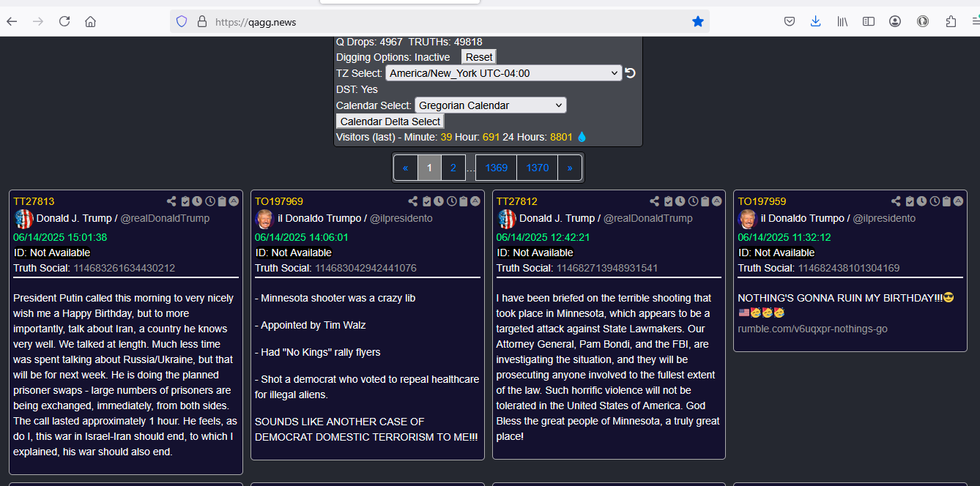Click the tracking protection shield icon
Screen dimensions: 980x486
pos(182,22)
